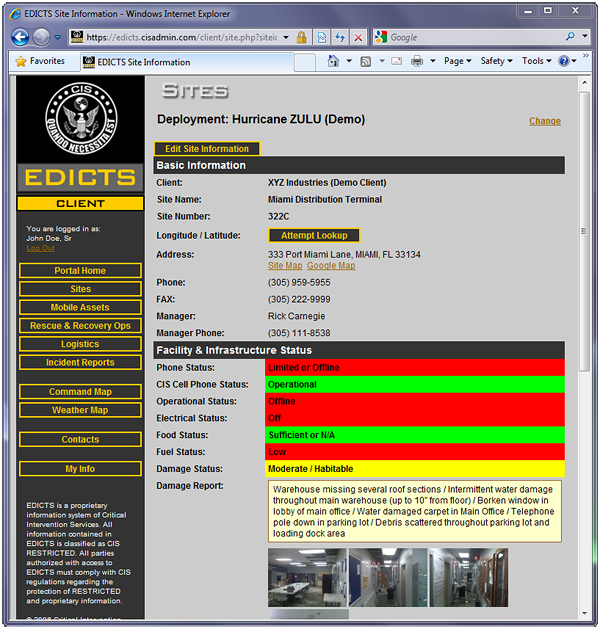Click the site name 'Miami Distribution Terminal'

pos(325,200)
